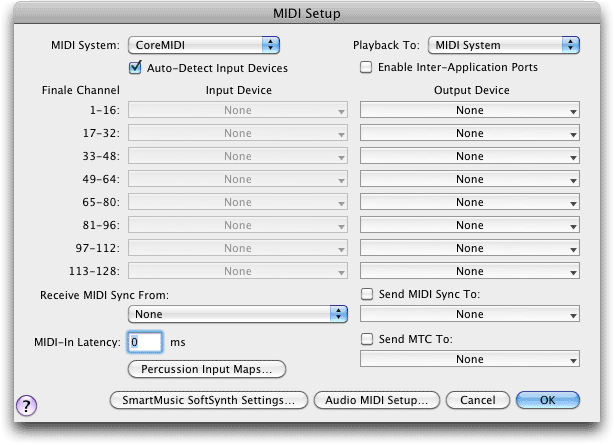Open output device dropdown for channels 113-128
Screen dimensions: 614x445
[470, 271]
